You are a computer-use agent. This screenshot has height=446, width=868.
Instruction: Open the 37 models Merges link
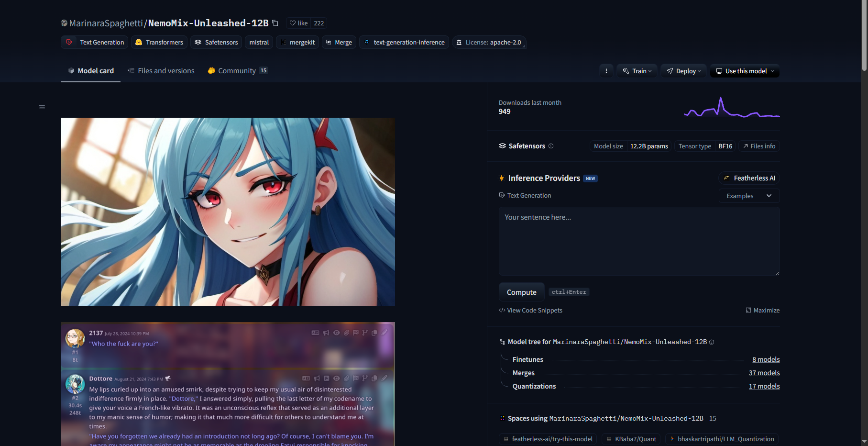(764, 373)
